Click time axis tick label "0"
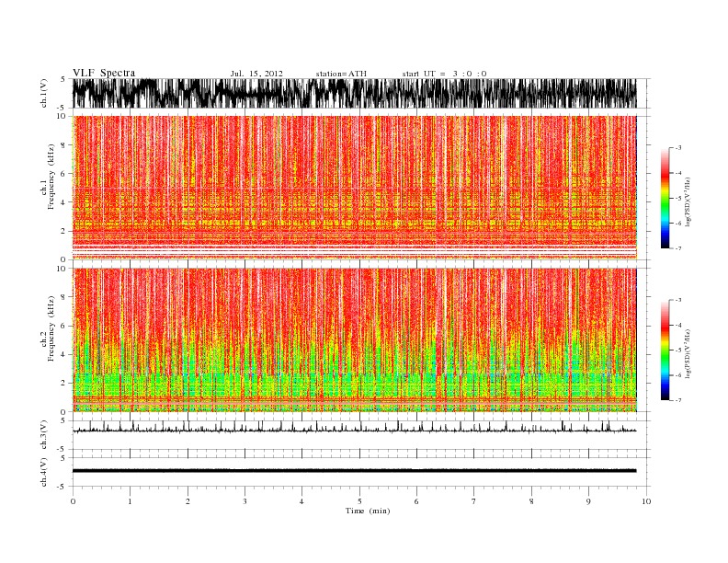The image size is (728, 563). click(73, 501)
